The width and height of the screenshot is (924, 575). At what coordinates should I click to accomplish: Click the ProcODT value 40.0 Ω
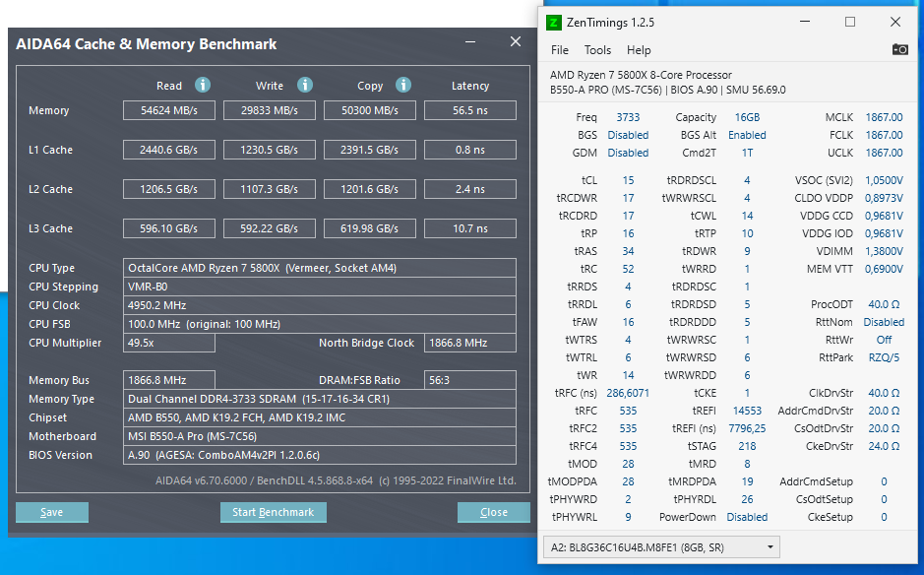[884, 304]
